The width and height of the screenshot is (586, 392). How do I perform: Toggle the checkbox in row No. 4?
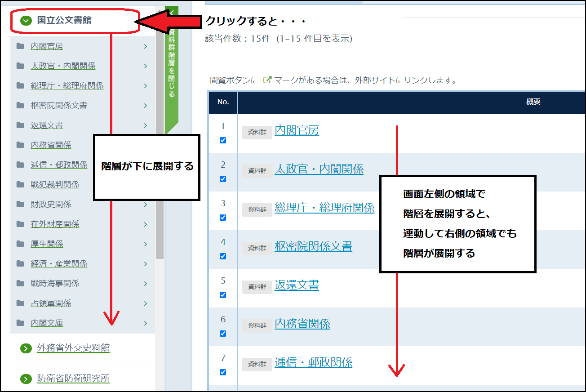tap(223, 256)
